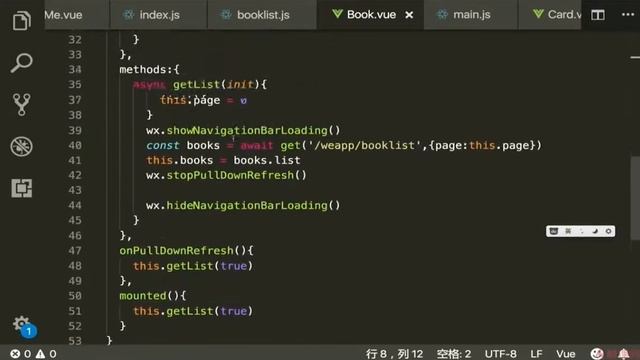The height and width of the screenshot is (360, 640).
Task: Show the errors count in the status bar
Action: point(20,353)
